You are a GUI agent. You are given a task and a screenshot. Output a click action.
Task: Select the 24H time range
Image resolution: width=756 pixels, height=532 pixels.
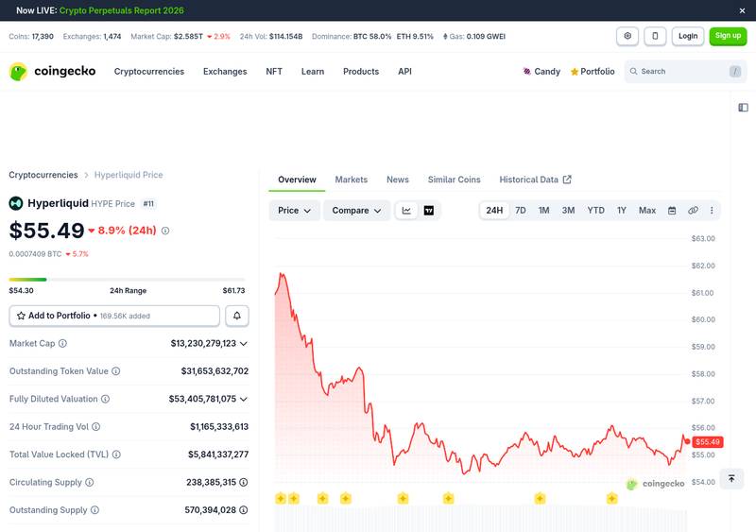tap(494, 211)
